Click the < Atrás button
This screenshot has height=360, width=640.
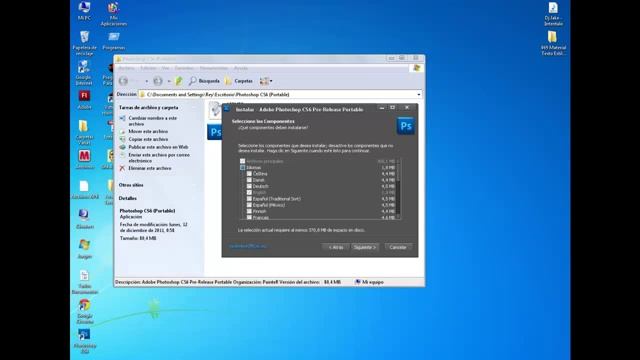click(336, 247)
